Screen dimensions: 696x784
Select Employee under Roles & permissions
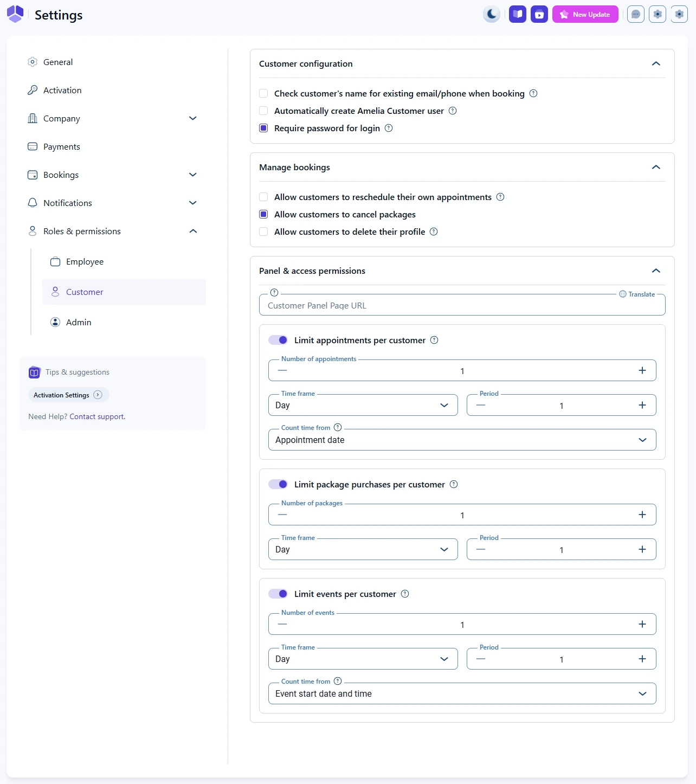coord(85,262)
